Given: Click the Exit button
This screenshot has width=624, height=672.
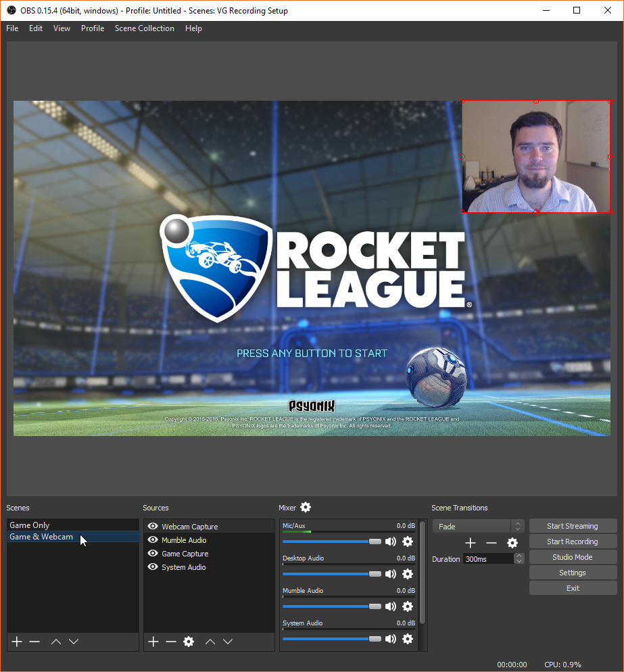Looking at the screenshot, I should (573, 588).
